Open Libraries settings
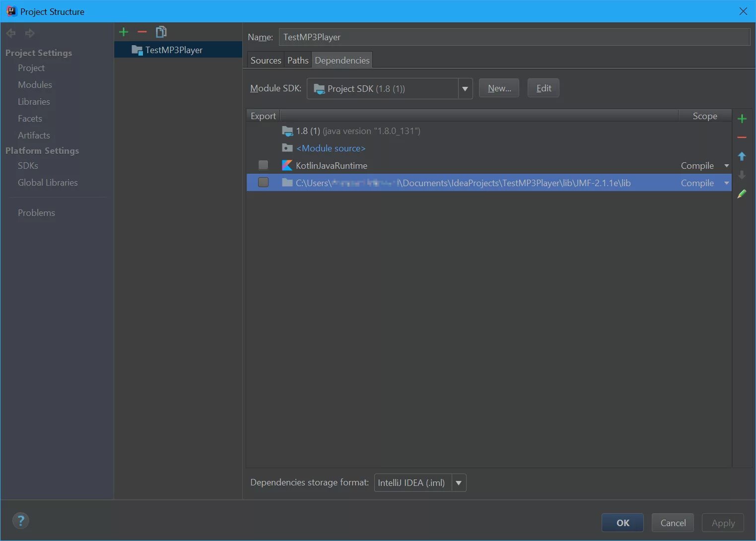The height and width of the screenshot is (541, 756). (34, 102)
